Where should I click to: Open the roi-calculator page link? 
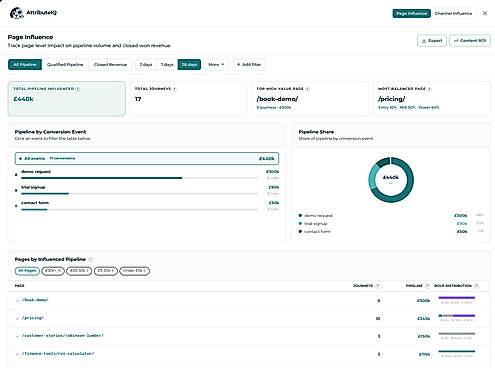[x=58, y=354]
